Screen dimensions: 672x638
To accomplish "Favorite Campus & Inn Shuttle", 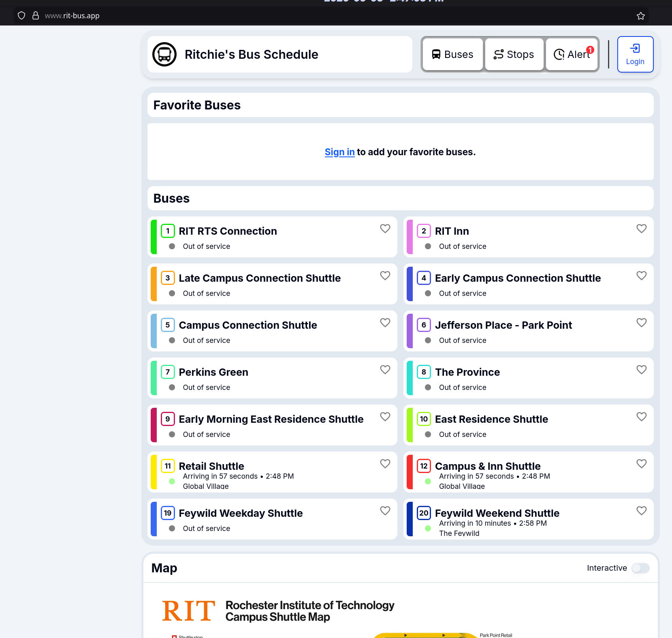I will click(642, 464).
